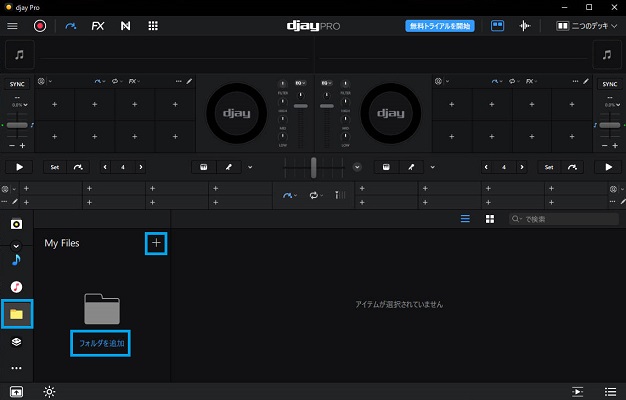The image size is (626, 400).
Task: Open right deck EQ dropdown
Action: click(327, 83)
